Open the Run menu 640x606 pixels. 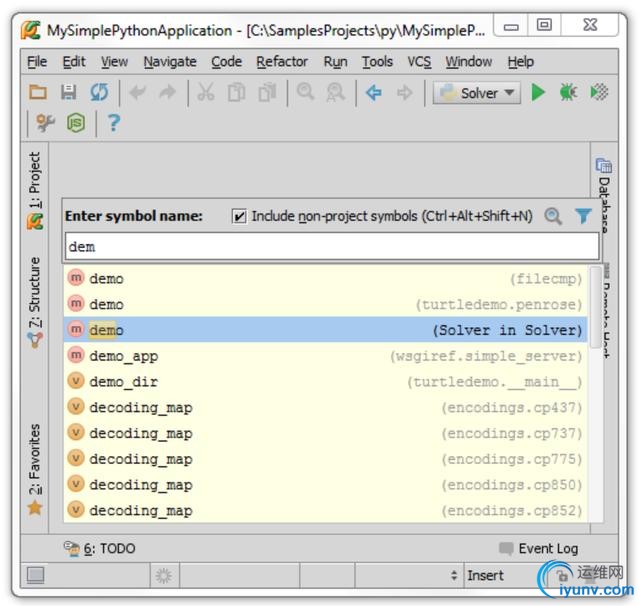tap(336, 62)
